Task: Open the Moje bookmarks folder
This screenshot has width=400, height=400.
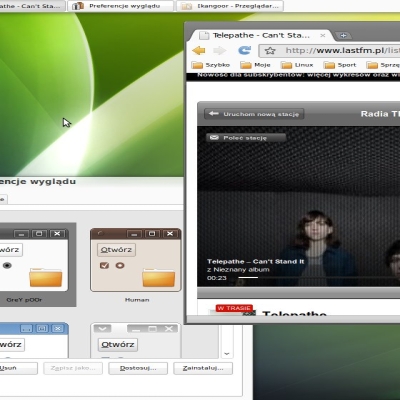Action: pyautogui.click(x=255, y=65)
